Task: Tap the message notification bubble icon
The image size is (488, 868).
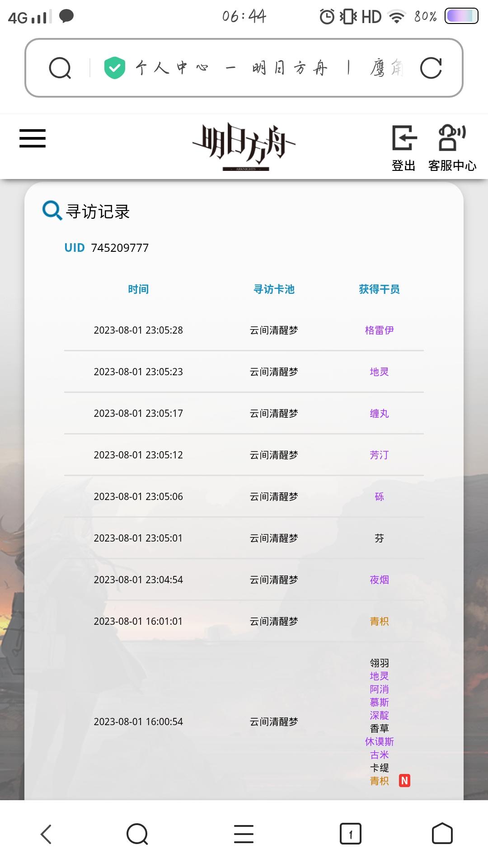Action: [66, 17]
